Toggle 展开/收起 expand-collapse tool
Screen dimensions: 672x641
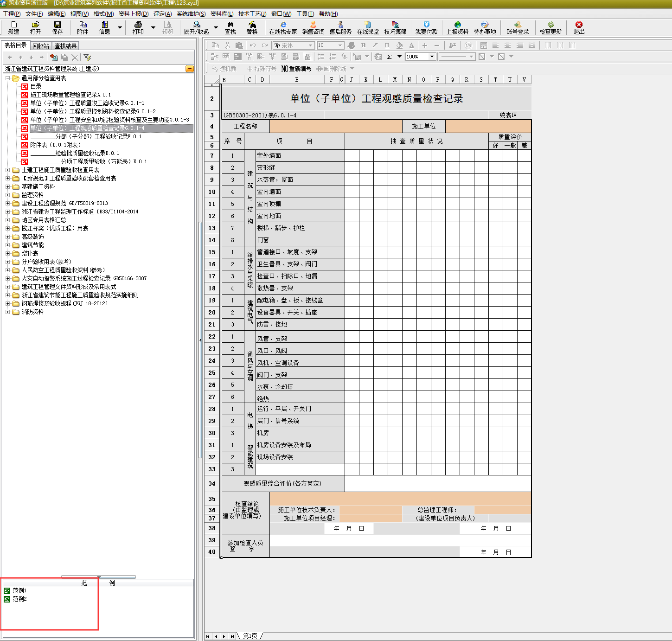(197, 27)
